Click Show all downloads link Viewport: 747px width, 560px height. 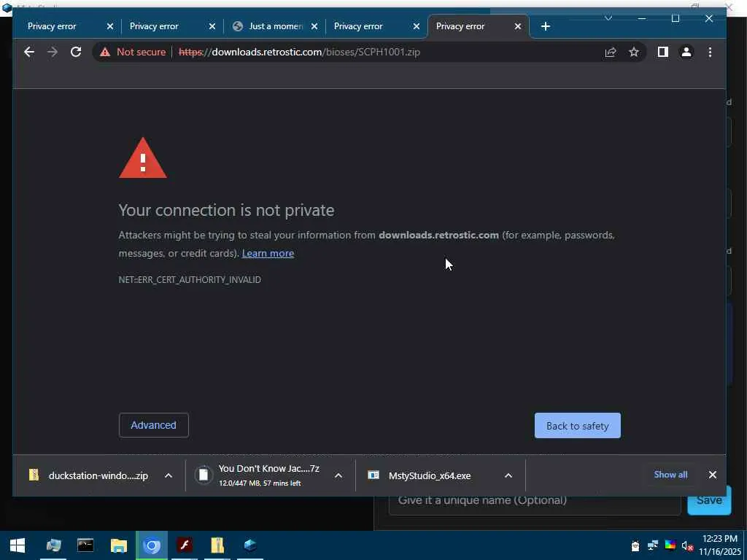coord(670,474)
